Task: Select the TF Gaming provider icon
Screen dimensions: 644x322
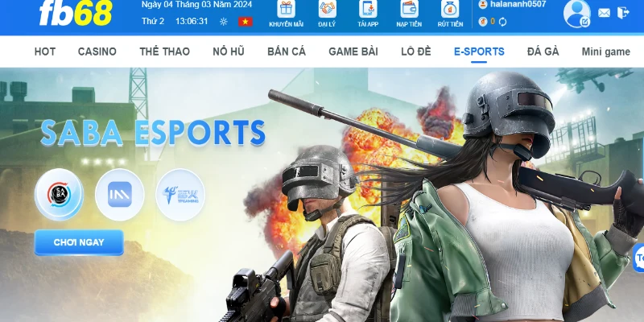Action: (180, 194)
